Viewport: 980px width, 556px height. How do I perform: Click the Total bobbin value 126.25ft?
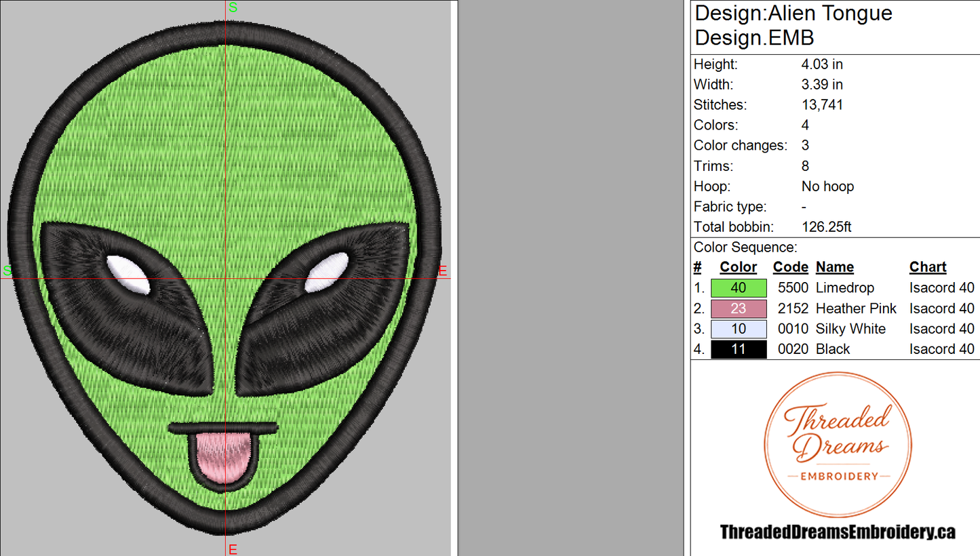click(826, 227)
